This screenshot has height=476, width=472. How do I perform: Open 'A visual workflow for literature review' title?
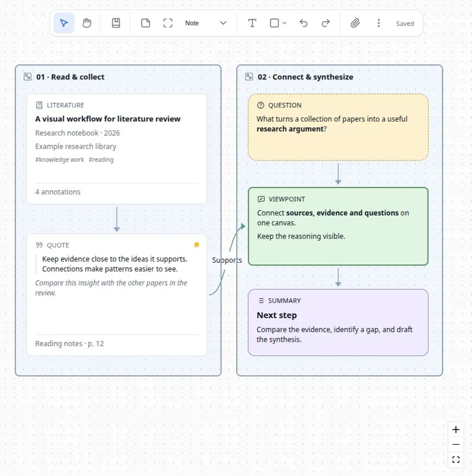point(108,119)
